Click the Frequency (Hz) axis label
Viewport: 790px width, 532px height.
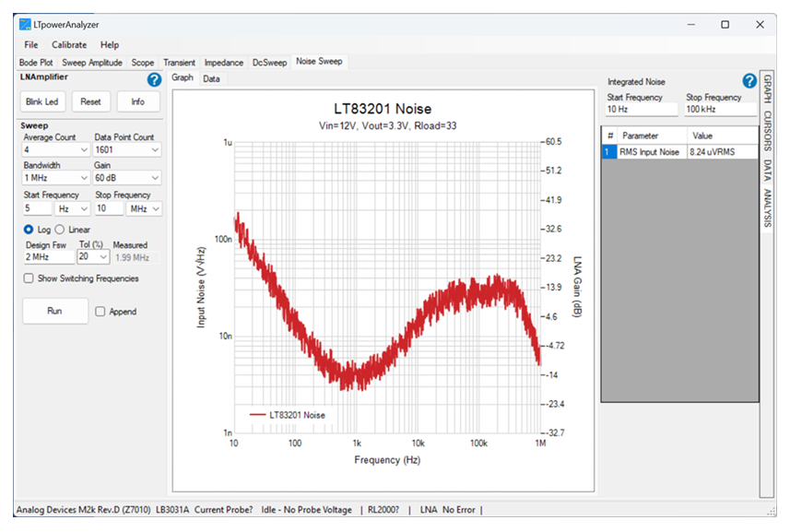click(x=387, y=460)
